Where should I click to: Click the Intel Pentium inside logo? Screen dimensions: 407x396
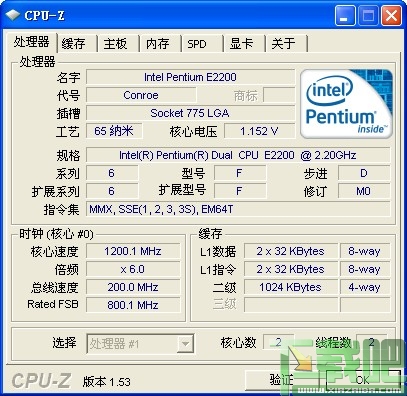[347, 104]
